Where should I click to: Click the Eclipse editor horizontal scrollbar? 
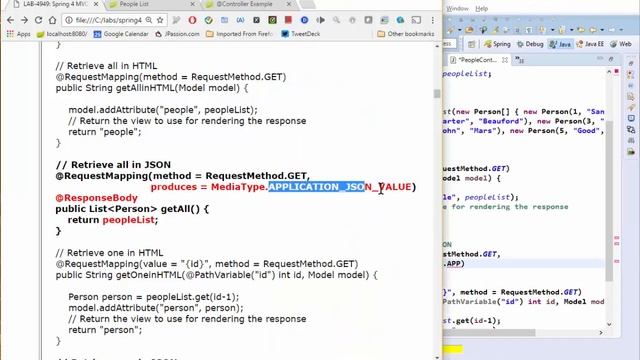tap(489, 333)
